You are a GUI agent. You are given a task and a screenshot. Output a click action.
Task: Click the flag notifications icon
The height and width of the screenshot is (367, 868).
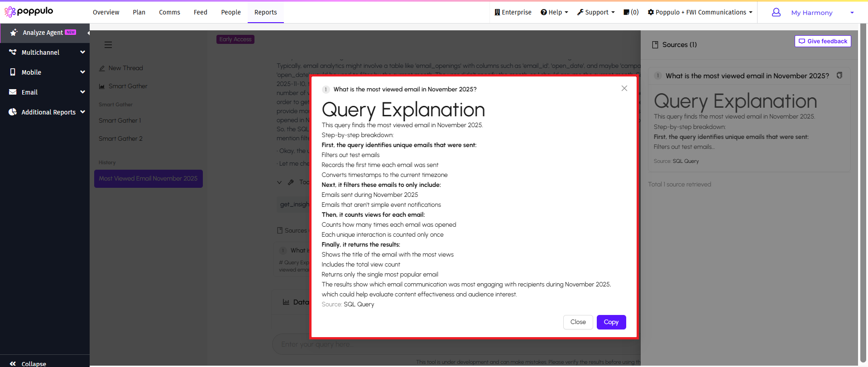coord(627,12)
